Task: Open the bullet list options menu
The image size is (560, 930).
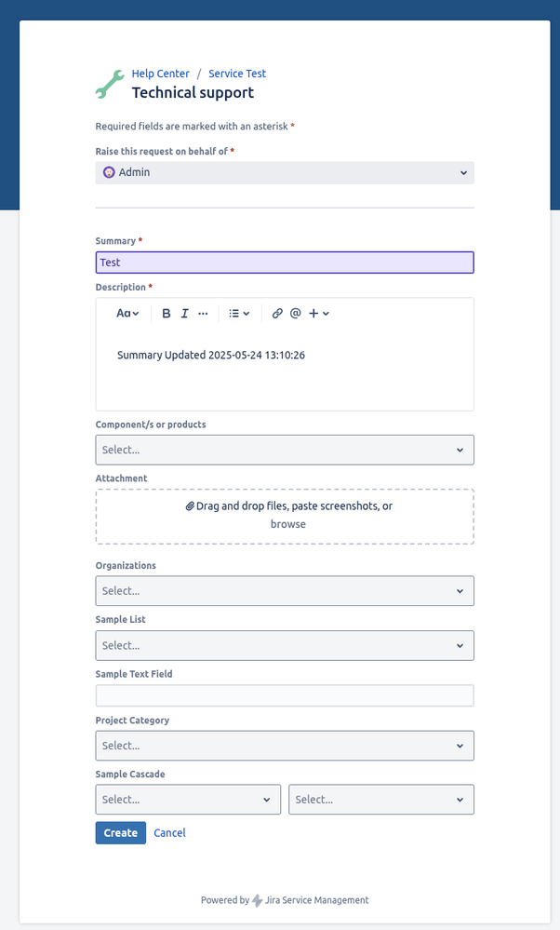Action: tap(239, 313)
